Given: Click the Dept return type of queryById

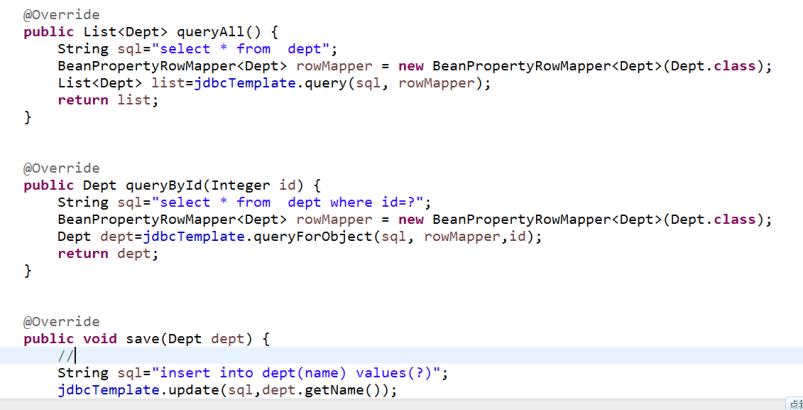Looking at the screenshot, I should tap(100, 185).
